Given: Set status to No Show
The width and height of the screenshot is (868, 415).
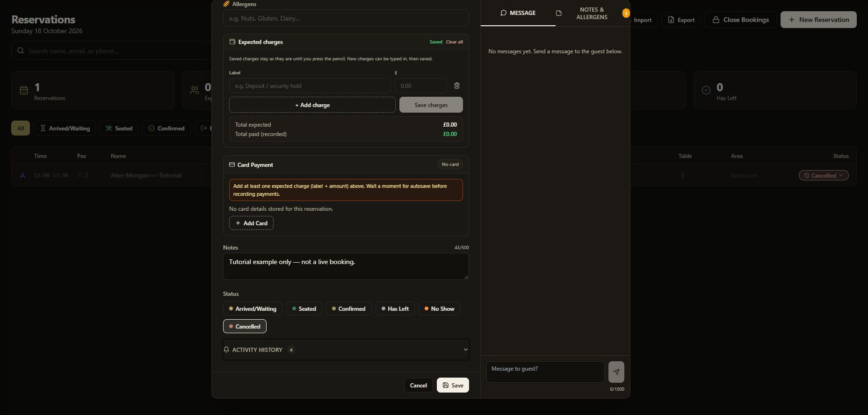Looking at the screenshot, I should point(439,308).
